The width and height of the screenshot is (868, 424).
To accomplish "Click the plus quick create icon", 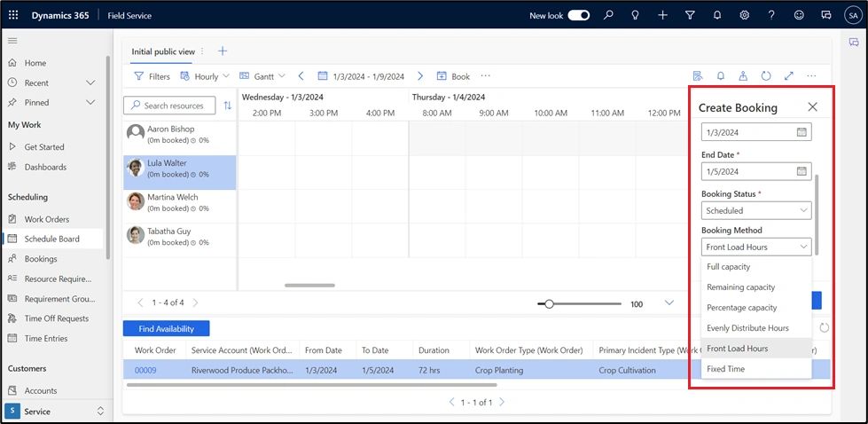I will 662,15.
